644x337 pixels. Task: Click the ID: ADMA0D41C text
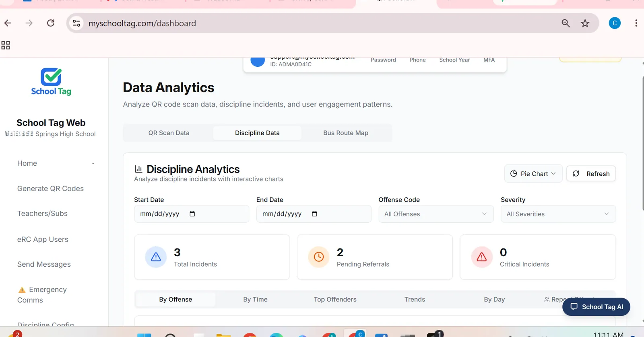[291, 64]
